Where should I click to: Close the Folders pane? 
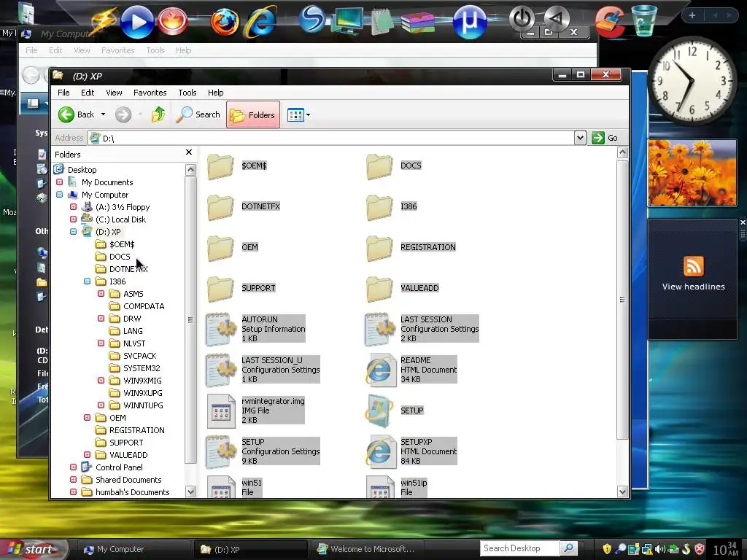click(189, 152)
